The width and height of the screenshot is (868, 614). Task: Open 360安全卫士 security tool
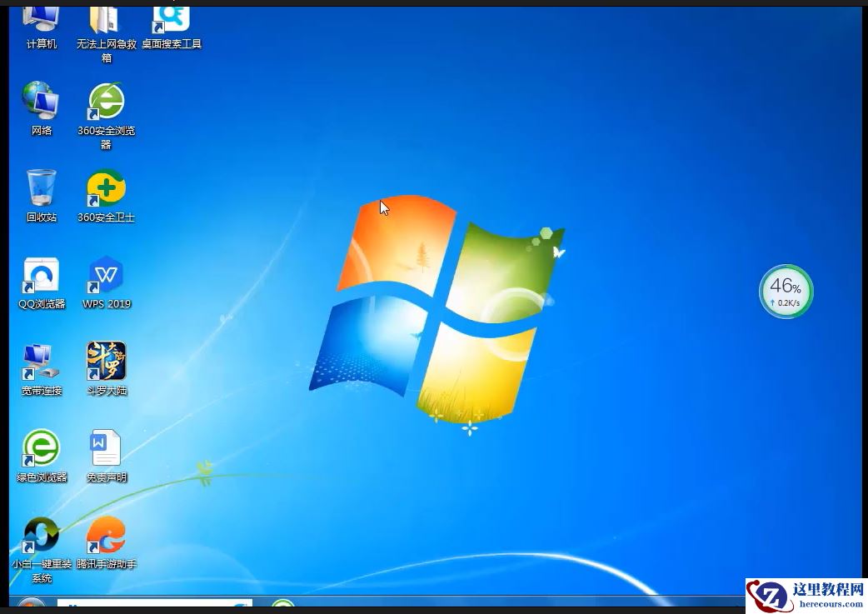(x=105, y=187)
